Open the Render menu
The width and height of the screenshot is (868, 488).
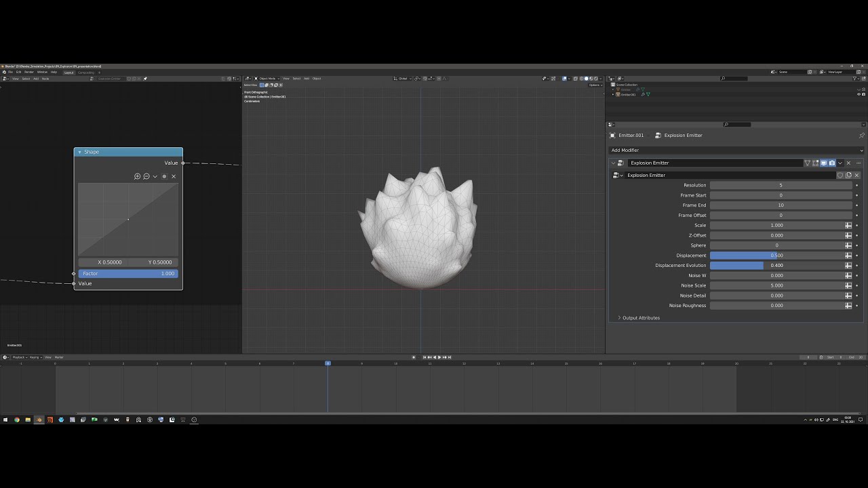coord(29,72)
